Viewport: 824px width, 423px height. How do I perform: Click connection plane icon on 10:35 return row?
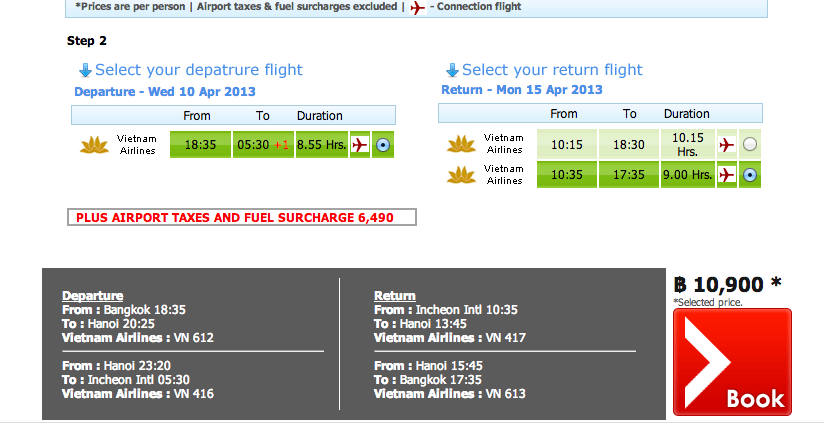[x=727, y=174]
